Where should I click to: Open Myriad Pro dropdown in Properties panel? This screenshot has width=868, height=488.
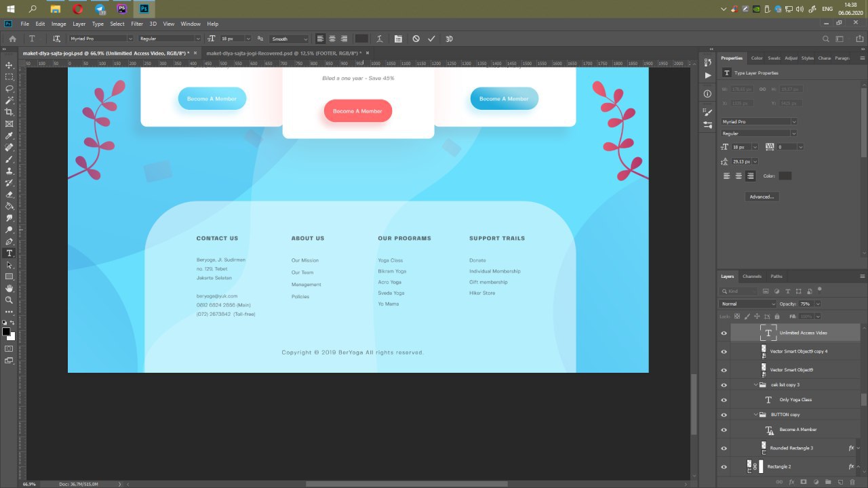pos(759,121)
